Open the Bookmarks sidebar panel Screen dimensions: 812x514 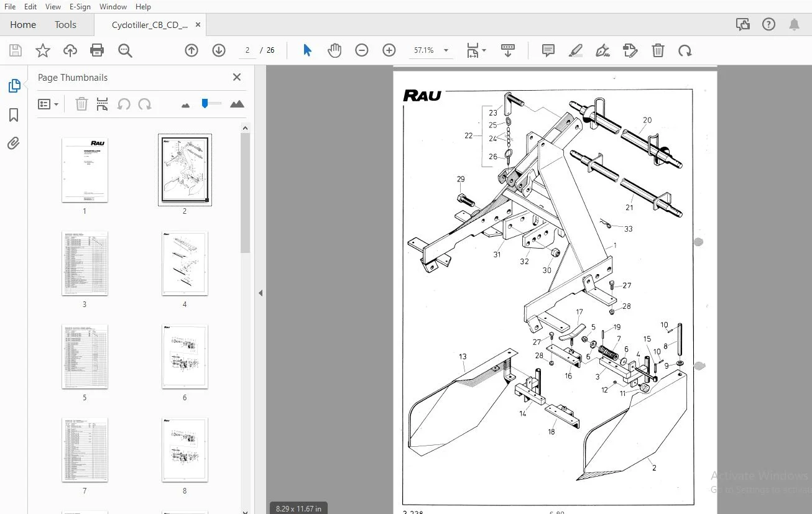[14, 115]
